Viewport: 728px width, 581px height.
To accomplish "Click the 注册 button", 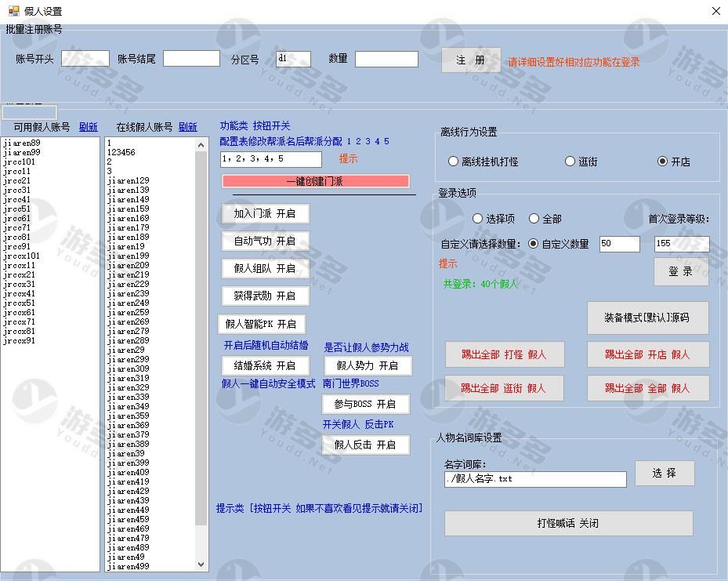I will click(471, 60).
